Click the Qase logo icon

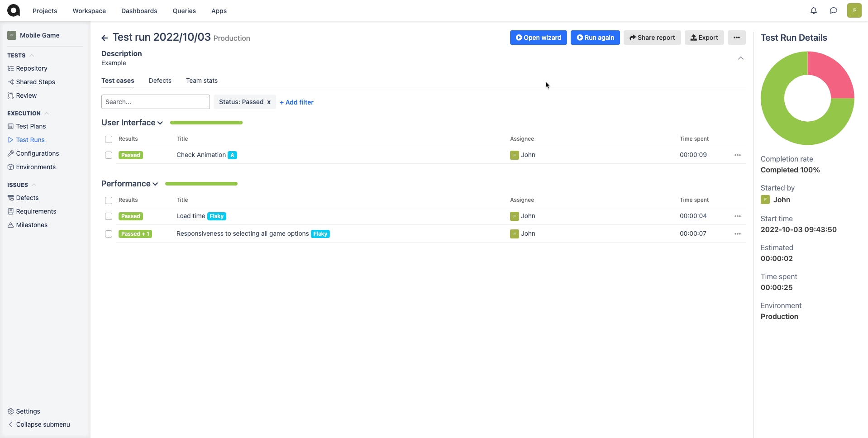pyautogui.click(x=14, y=10)
